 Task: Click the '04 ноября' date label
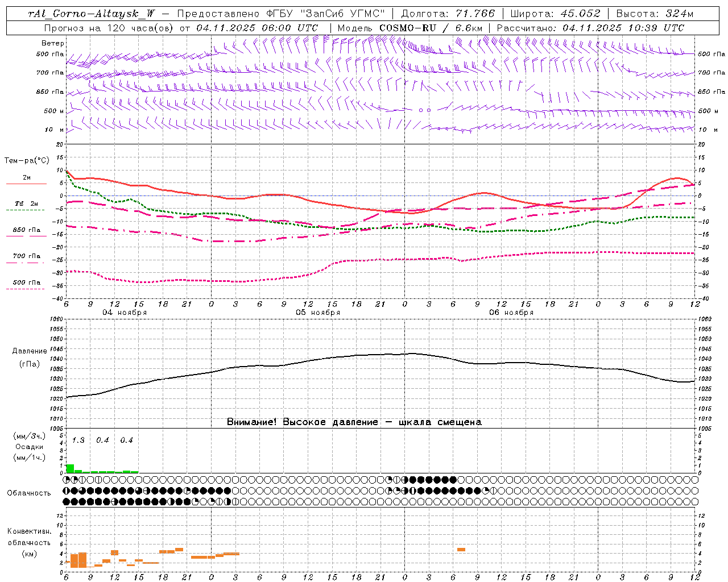point(125,313)
